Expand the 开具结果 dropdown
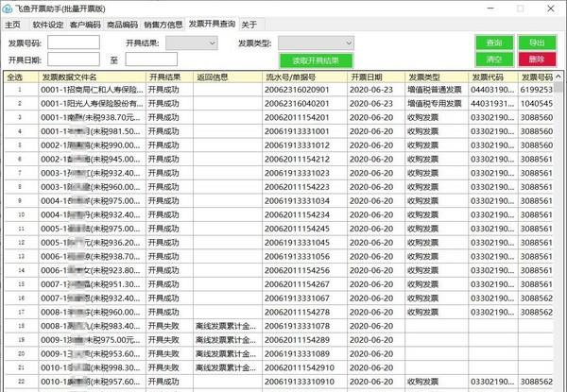This screenshot has height=392, width=567. click(x=192, y=43)
